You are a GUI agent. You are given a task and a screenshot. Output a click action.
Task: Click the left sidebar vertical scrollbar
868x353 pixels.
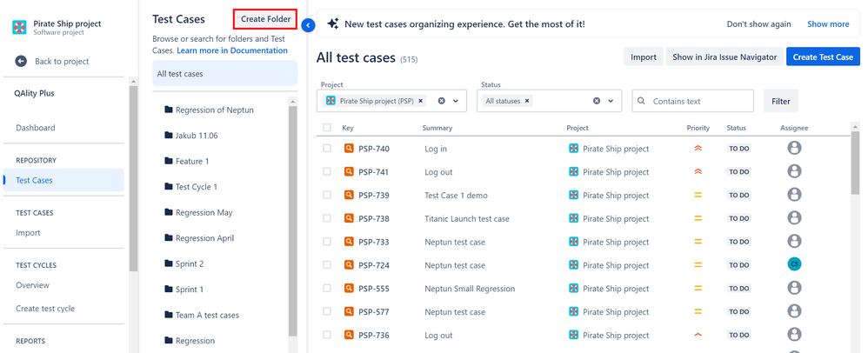pyautogui.click(x=133, y=177)
